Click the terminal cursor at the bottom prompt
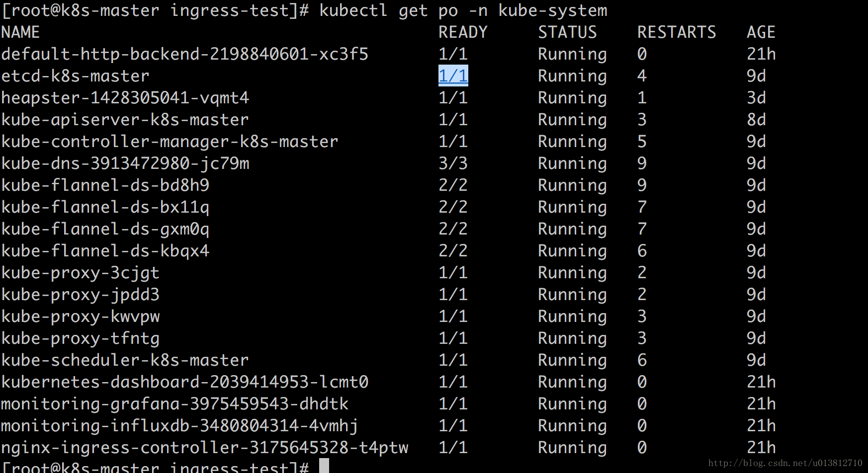 click(x=324, y=466)
